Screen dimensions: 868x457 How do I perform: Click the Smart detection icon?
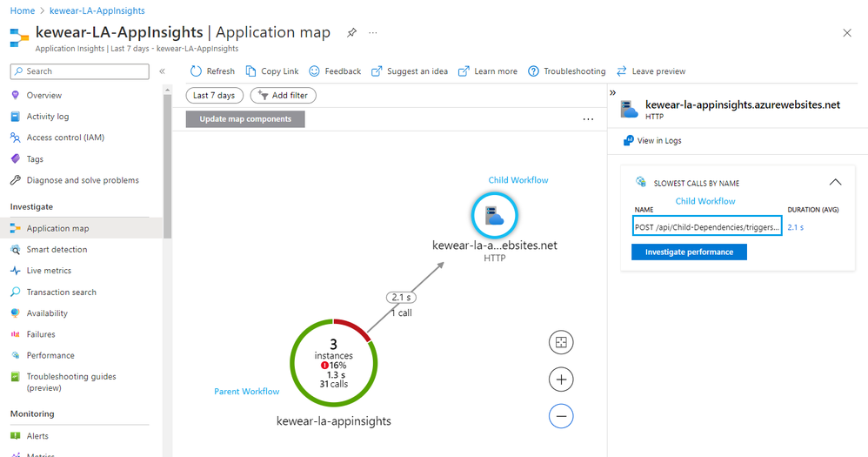pyautogui.click(x=16, y=249)
